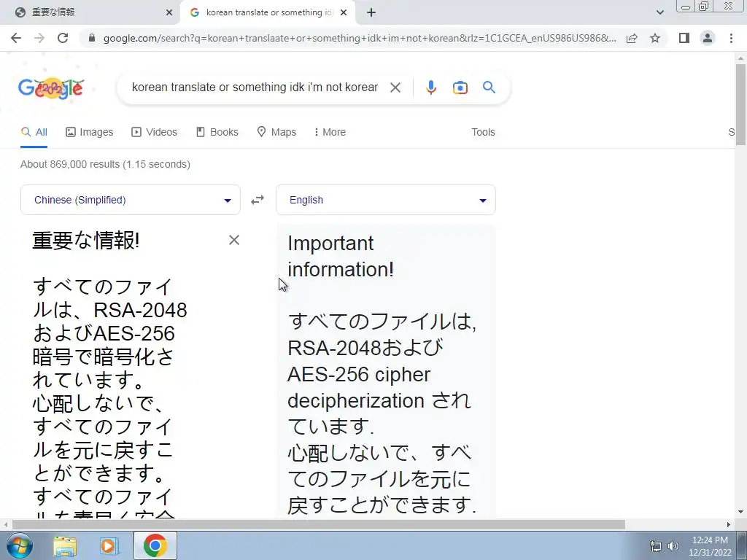Click the Google doodle logo
This screenshot has width=747, height=560.
(51, 88)
